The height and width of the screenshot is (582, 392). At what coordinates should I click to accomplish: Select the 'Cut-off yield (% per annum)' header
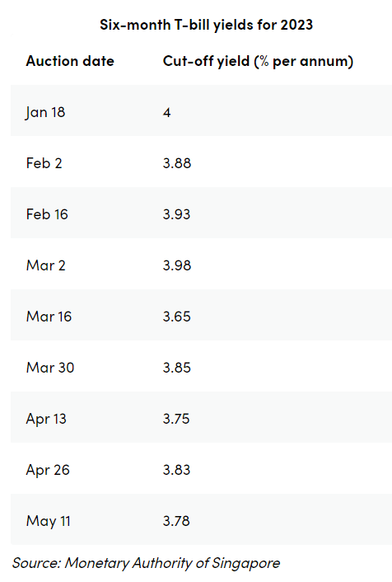pyautogui.click(x=258, y=61)
